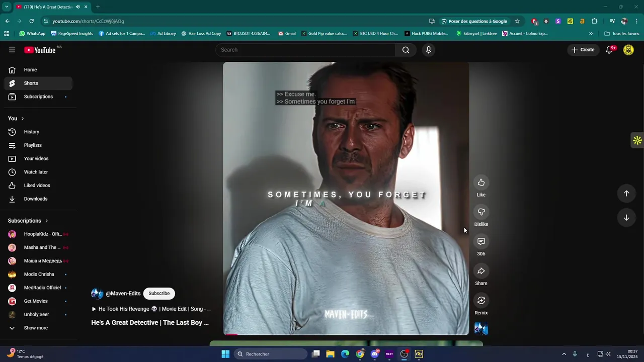Show hidden system tray icons
Screen dimensions: 644x362
coord(563,354)
